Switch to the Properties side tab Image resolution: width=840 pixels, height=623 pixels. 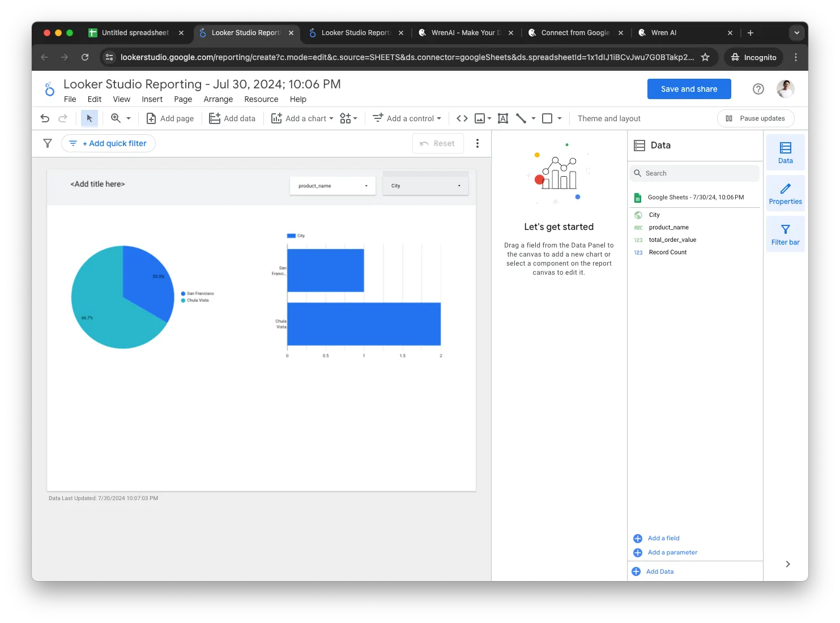click(786, 193)
